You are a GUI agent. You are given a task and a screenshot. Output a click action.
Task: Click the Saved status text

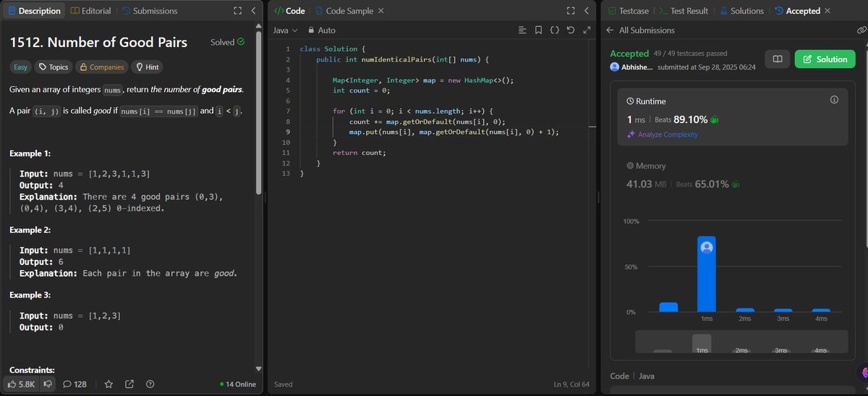coord(284,384)
